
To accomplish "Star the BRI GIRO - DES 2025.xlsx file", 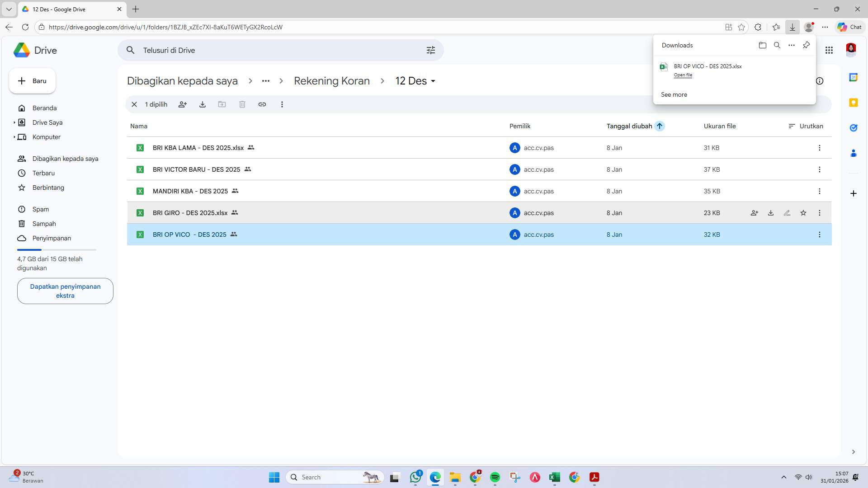I will (x=803, y=212).
